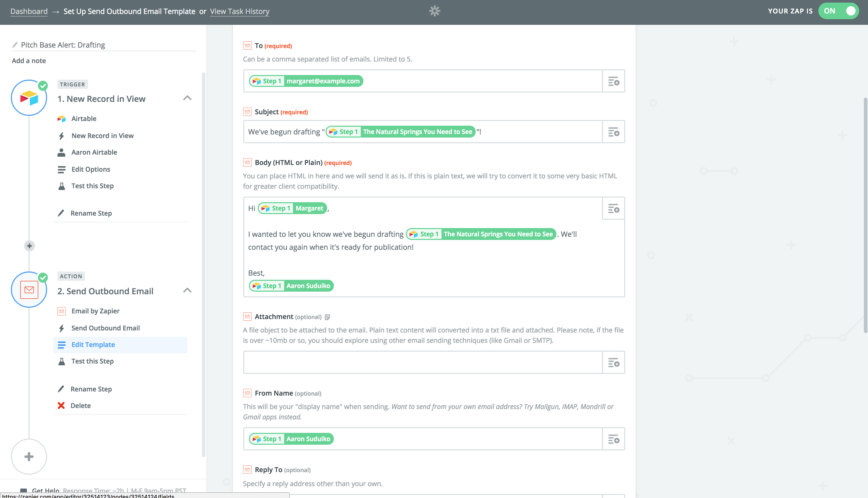Click the large add-step plus button
This screenshot has width=868, height=498.
(29, 457)
